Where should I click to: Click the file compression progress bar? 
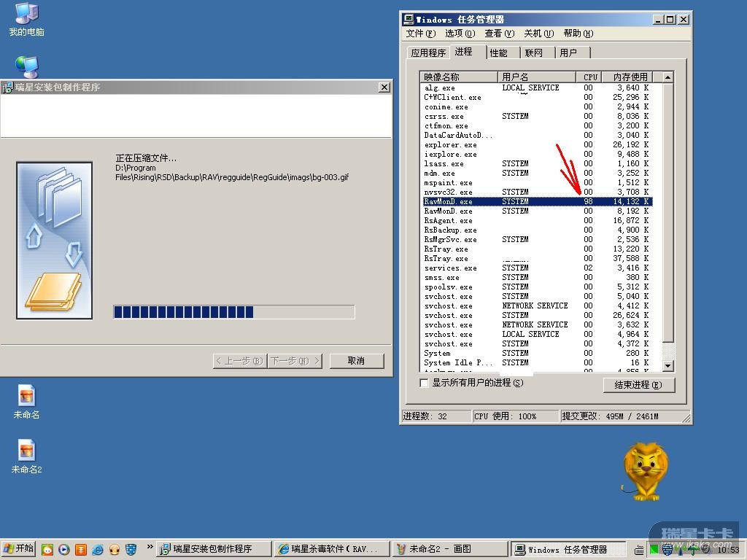pyautogui.click(x=234, y=312)
